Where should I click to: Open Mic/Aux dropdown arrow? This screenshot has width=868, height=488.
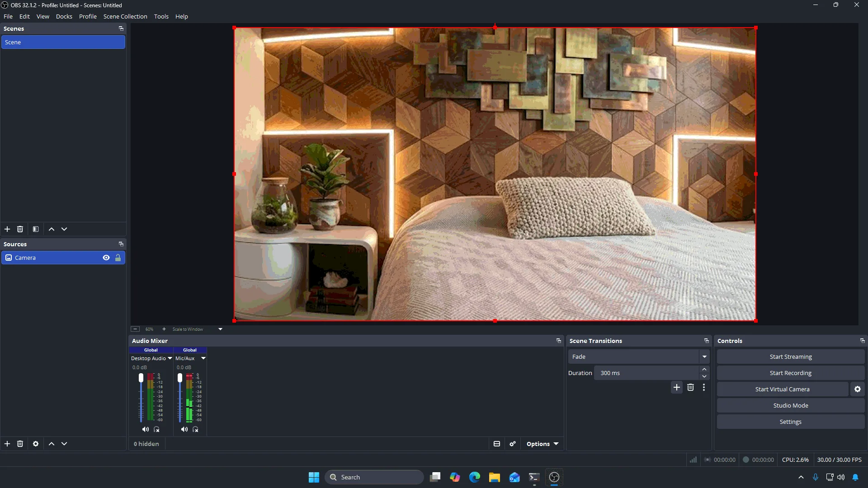pos(203,358)
